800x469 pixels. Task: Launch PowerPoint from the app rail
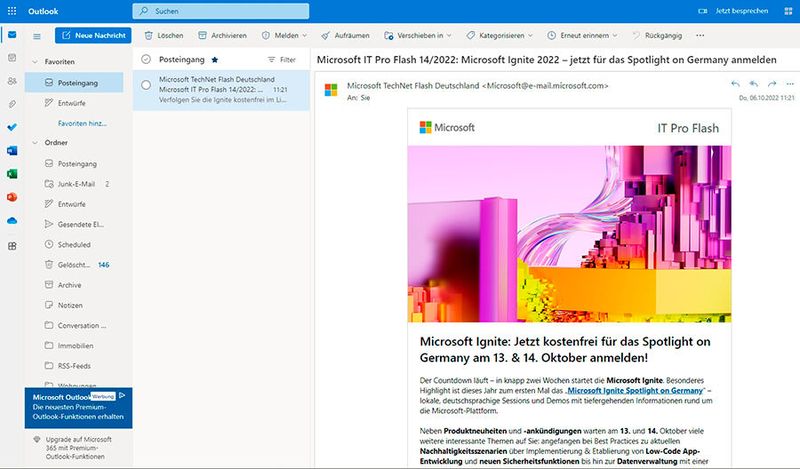point(12,197)
